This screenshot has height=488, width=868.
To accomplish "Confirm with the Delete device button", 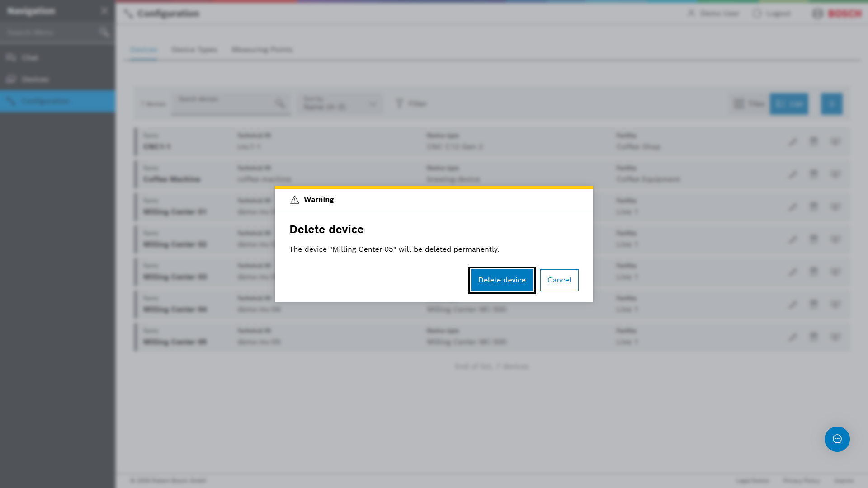I will pyautogui.click(x=502, y=280).
